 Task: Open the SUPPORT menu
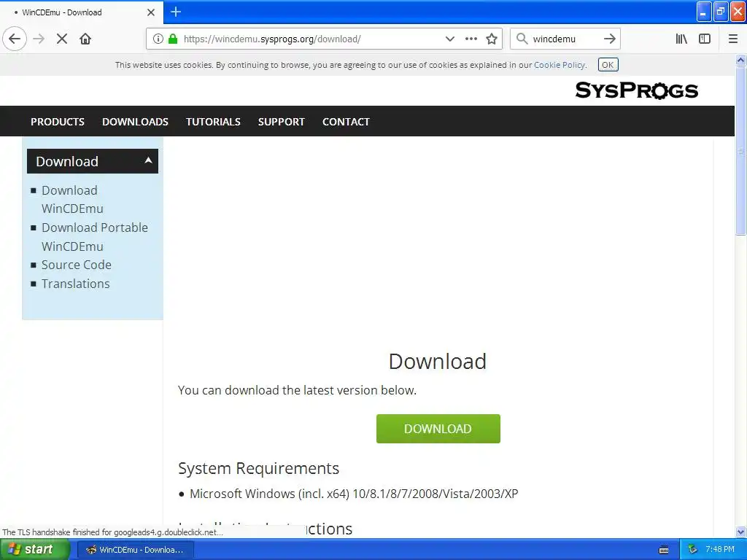pyautogui.click(x=282, y=122)
